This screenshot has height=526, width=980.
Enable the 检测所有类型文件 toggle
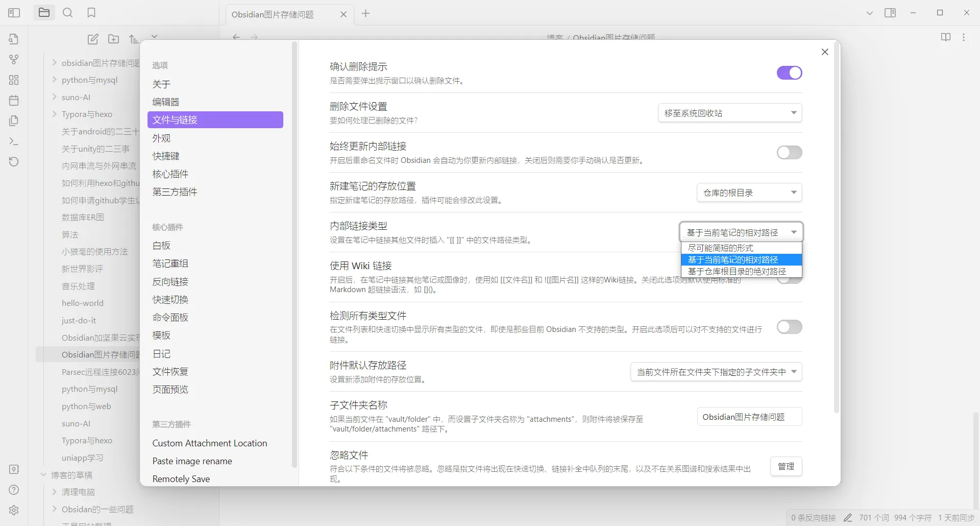(x=789, y=327)
